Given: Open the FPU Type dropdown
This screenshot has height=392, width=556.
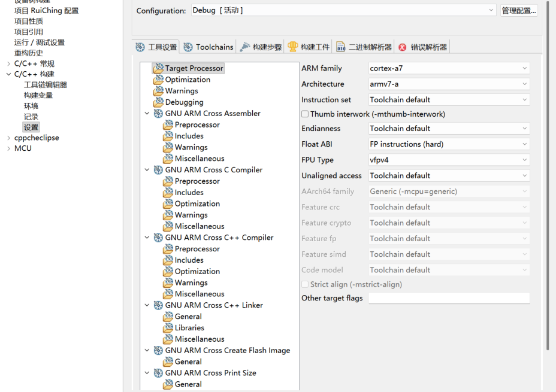Looking at the screenshot, I should point(449,160).
